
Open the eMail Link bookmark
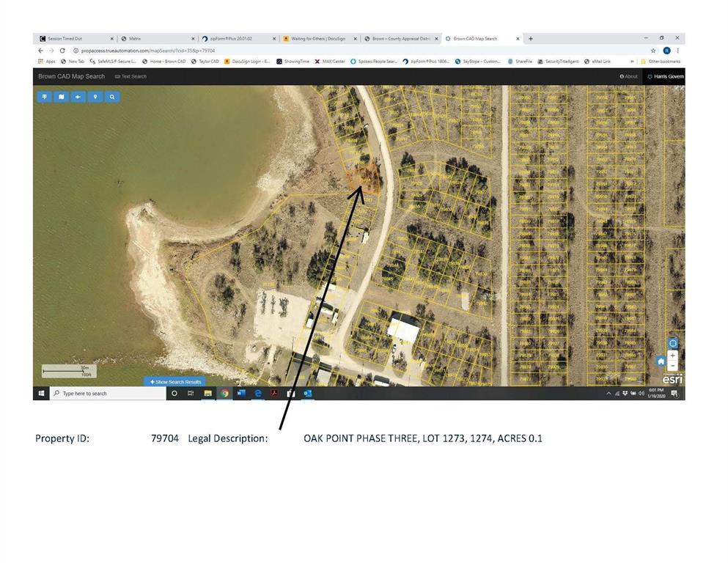598,62
